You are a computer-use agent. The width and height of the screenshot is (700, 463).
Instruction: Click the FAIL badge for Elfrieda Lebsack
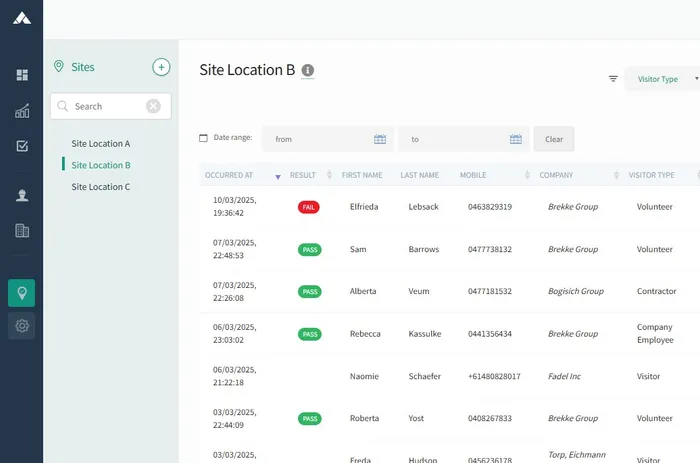click(309, 207)
